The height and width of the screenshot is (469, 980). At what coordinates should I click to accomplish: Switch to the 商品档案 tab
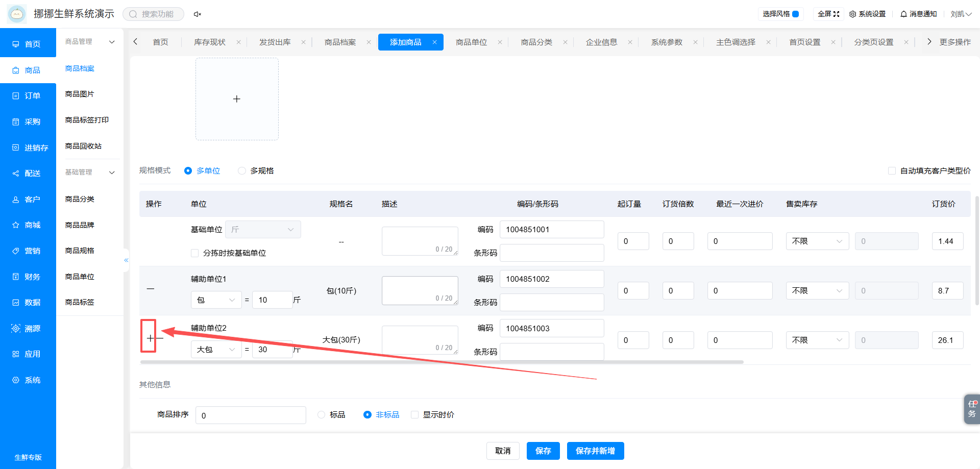(340, 42)
